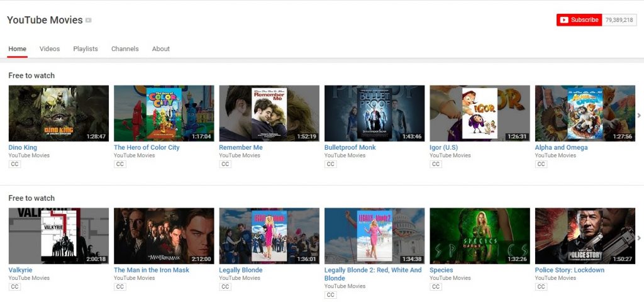
Task: Select the Legally Blonde movie thumbnail
Action: 269,236
